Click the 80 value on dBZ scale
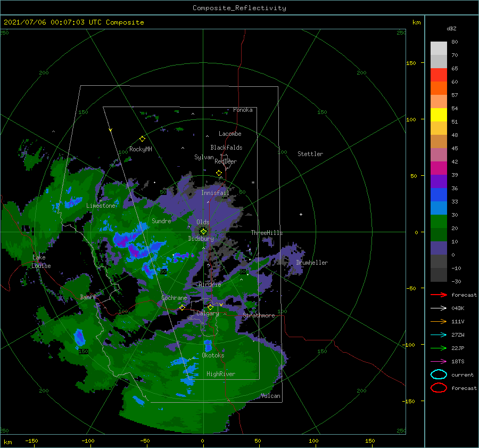This screenshot has width=479, height=448. pyautogui.click(x=455, y=42)
